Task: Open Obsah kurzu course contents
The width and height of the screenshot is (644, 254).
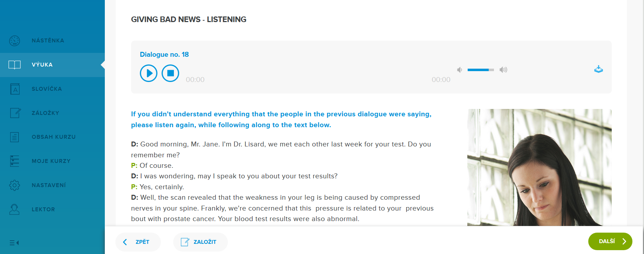Action: (53, 137)
